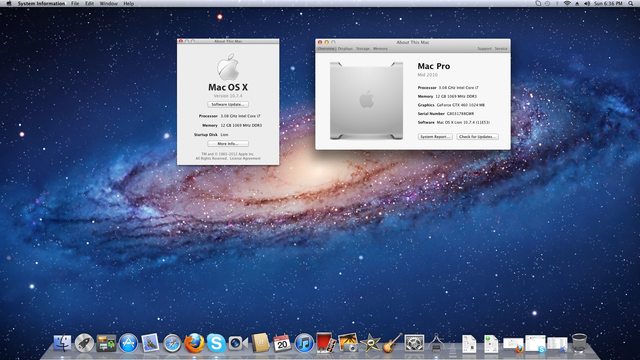Switch to the Storage tab
The image size is (640, 360).
pyautogui.click(x=363, y=49)
